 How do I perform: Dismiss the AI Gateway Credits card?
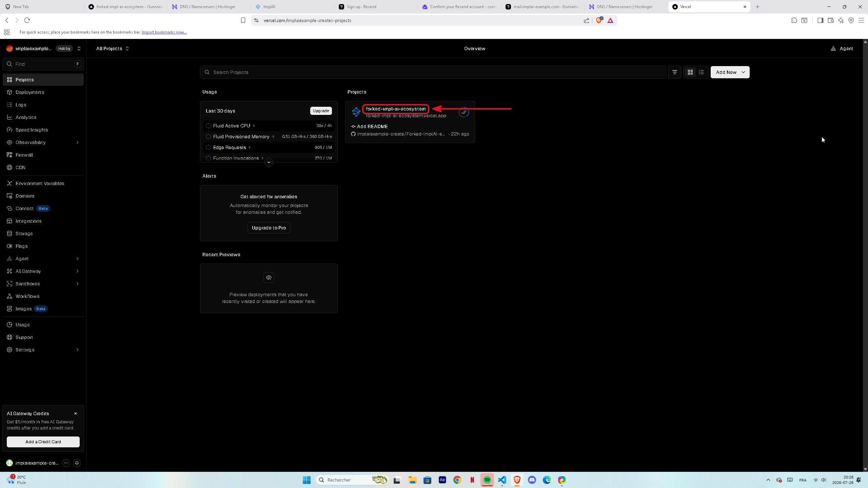(x=76, y=413)
